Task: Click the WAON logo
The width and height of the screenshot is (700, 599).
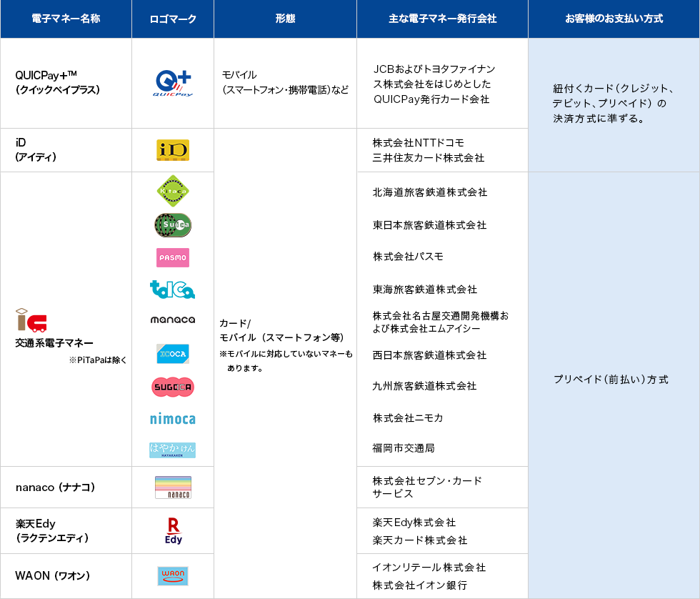Action: tap(173, 576)
